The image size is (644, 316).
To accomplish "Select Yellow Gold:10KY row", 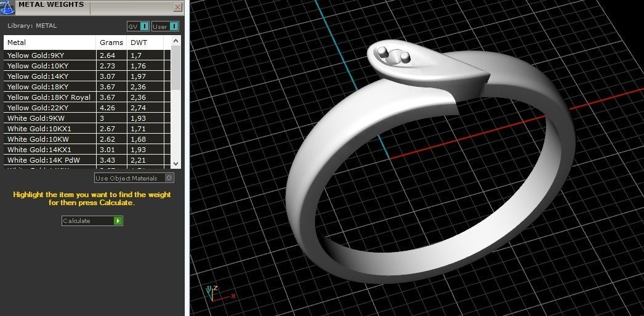I will point(87,66).
